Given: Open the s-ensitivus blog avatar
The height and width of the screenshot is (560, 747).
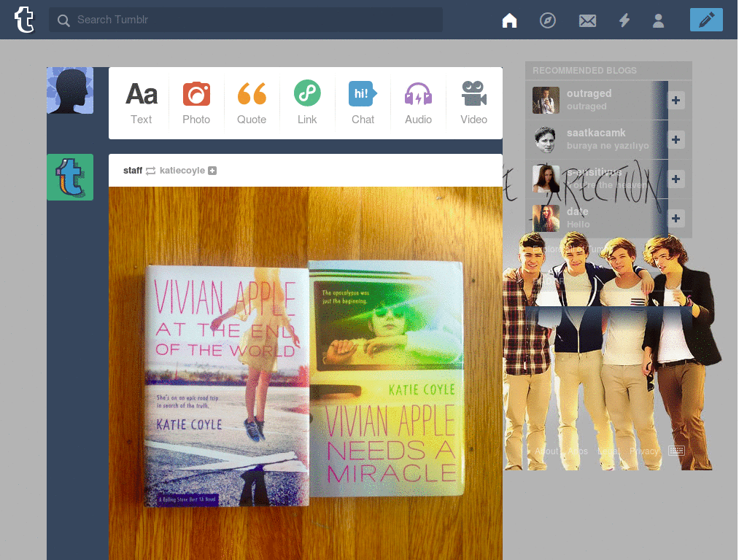Looking at the screenshot, I should [x=546, y=179].
